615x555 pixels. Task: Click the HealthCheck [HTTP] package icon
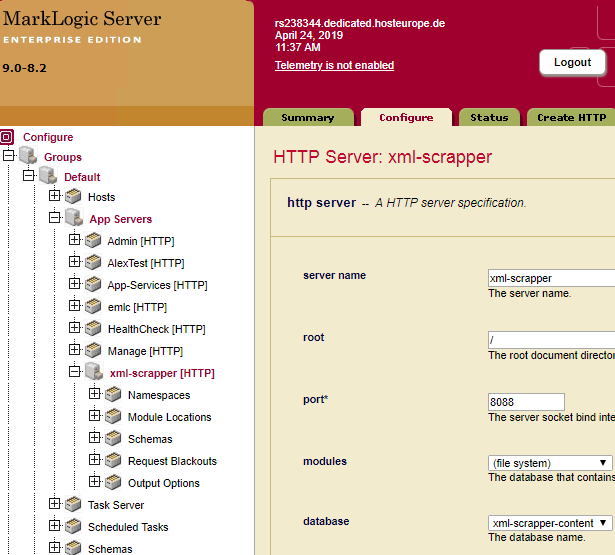pos(93,328)
